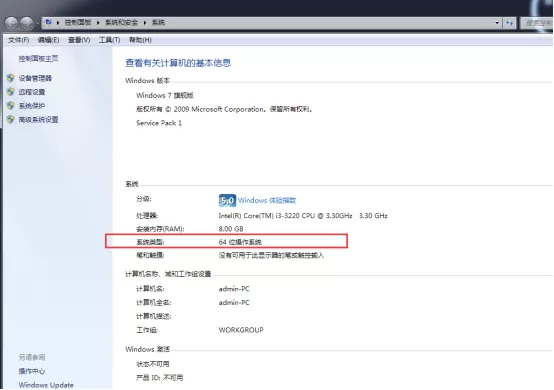The height and width of the screenshot is (390, 554).
Task: Click the 工作组 label
Action: [147, 330]
